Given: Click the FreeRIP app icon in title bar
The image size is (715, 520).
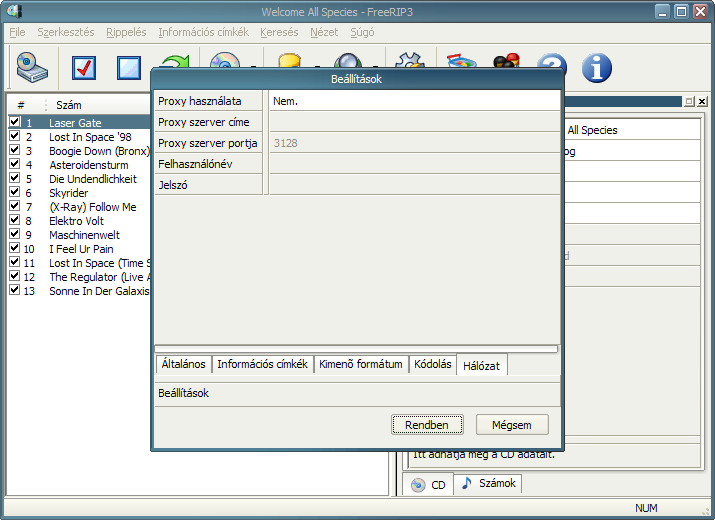Looking at the screenshot, I should (x=15, y=11).
